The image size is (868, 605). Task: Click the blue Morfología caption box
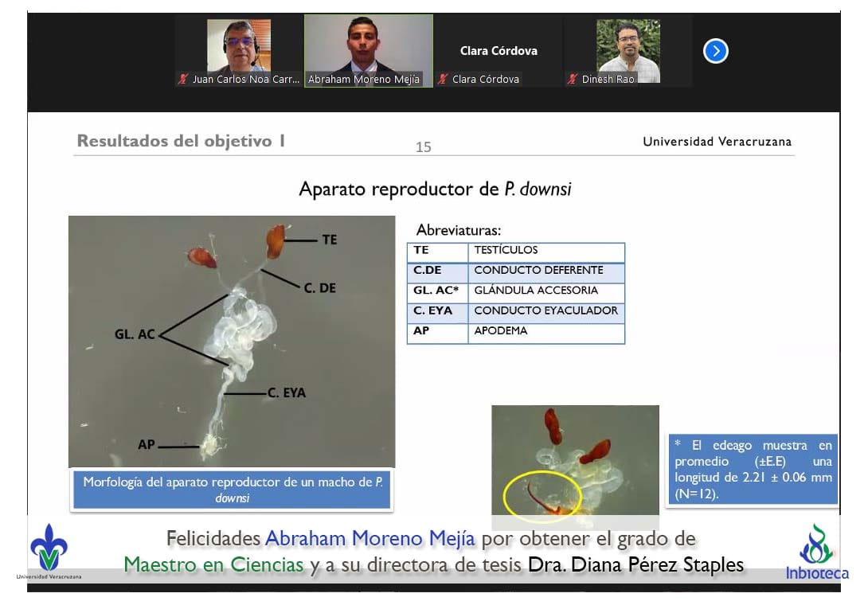coord(231,490)
